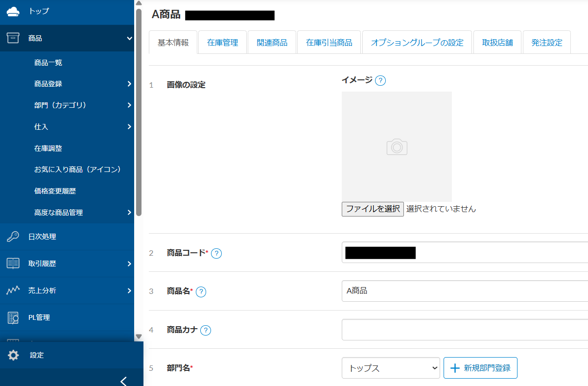The image size is (588, 386).
Task: Open the 部門名 dropdown showing トップス
Action: 391,368
